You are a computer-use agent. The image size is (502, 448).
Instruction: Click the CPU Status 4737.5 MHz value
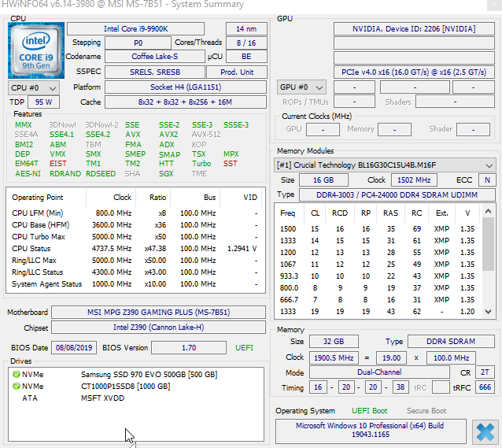point(112,249)
